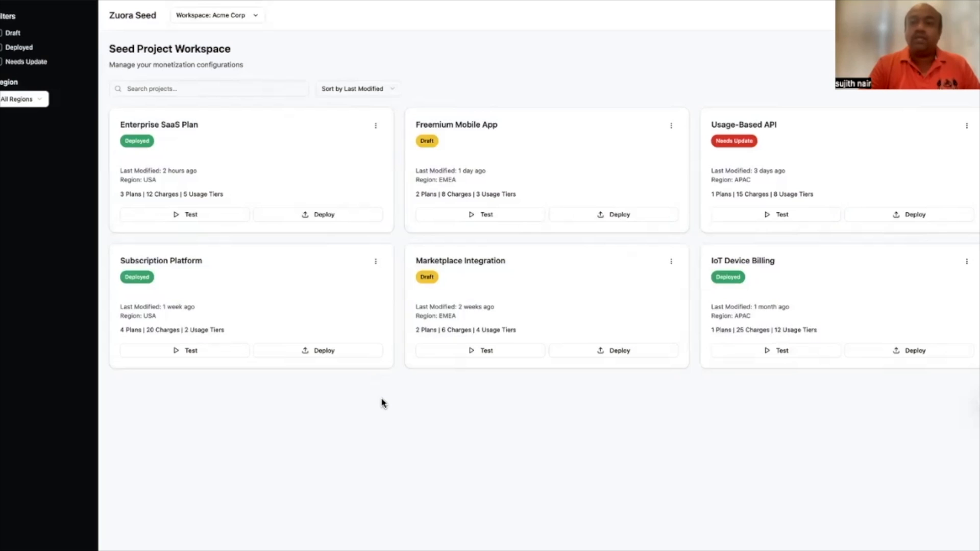
Task: Open the Workspace: Acme Corp dropdown
Action: click(217, 15)
